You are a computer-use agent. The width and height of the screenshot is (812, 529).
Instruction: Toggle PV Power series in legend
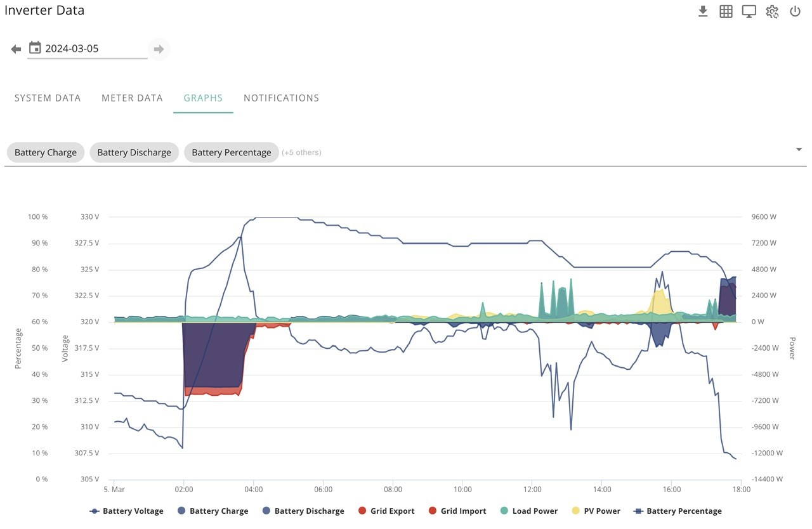click(596, 511)
